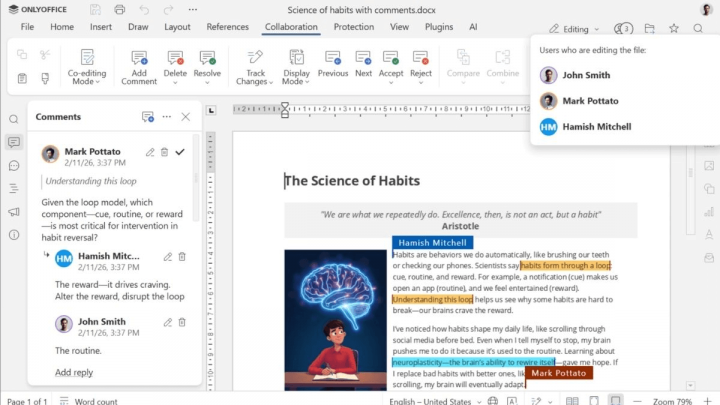Click the Feedback megaphone icon in sidebar
720x405 pixels.
coord(14,212)
